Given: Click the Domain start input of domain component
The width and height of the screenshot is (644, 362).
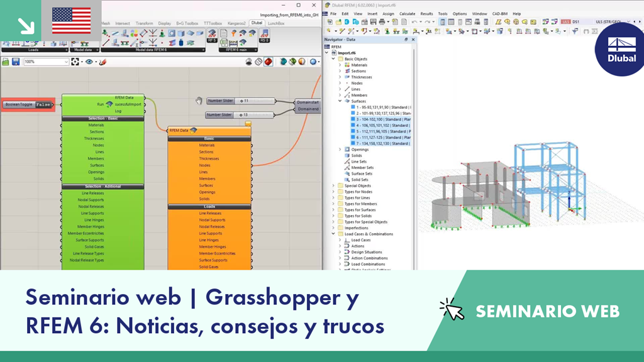Looking at the screenshot, I should click(x=308, y=102).
